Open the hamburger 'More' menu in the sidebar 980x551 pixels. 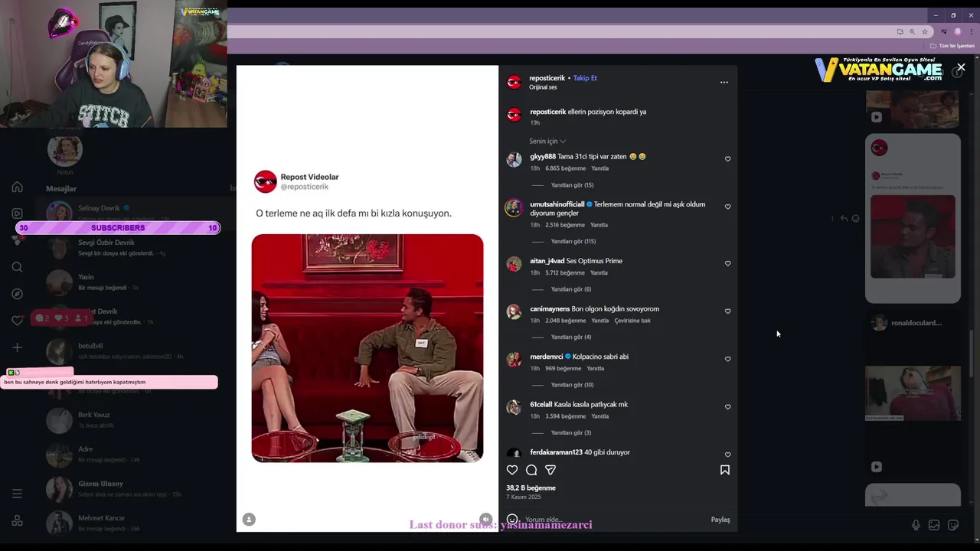17,494
